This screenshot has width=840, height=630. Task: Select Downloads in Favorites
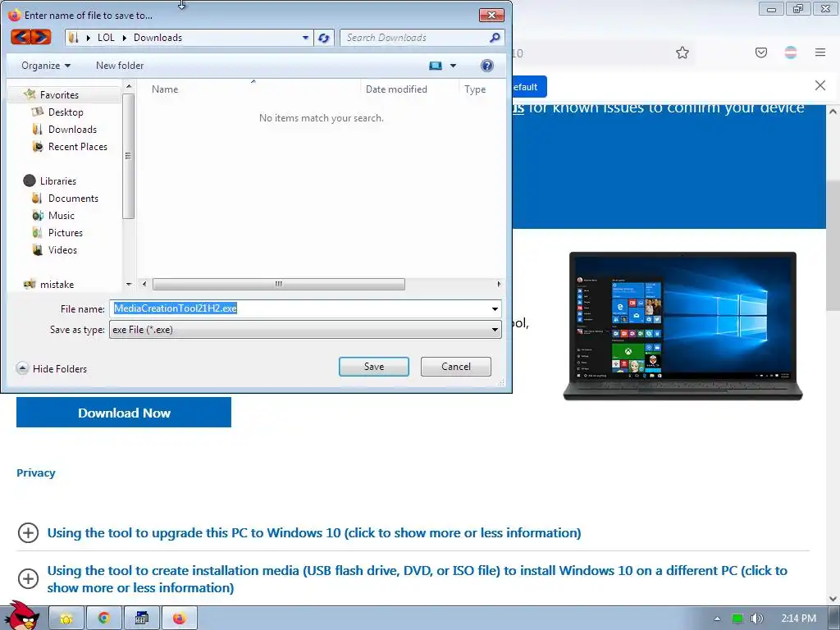(72, 129)
